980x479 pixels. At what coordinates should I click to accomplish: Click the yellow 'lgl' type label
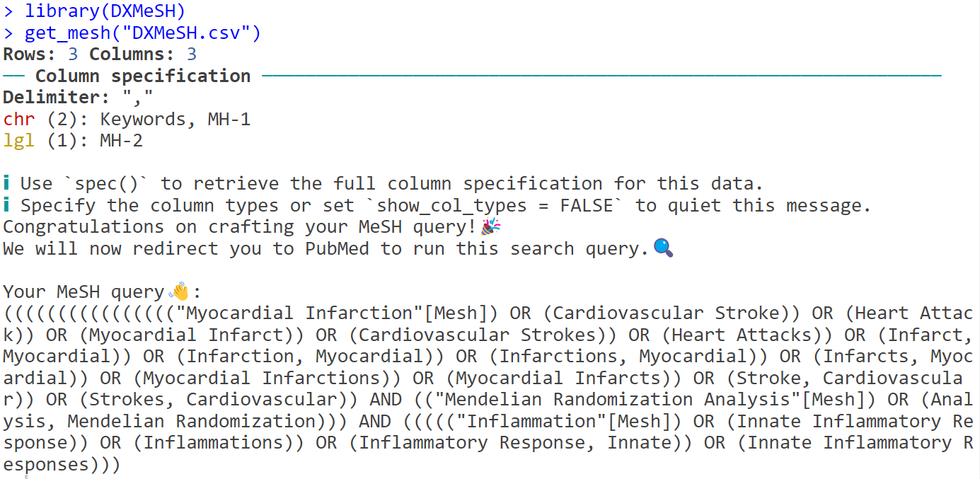19,141
